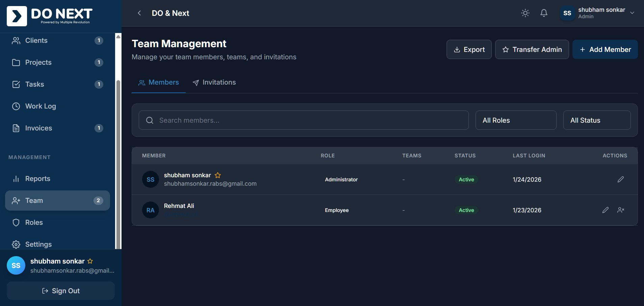Open the notifications bell
This screenshot has width=644, height=306.
pyautogui.click(x=544, y=13)
